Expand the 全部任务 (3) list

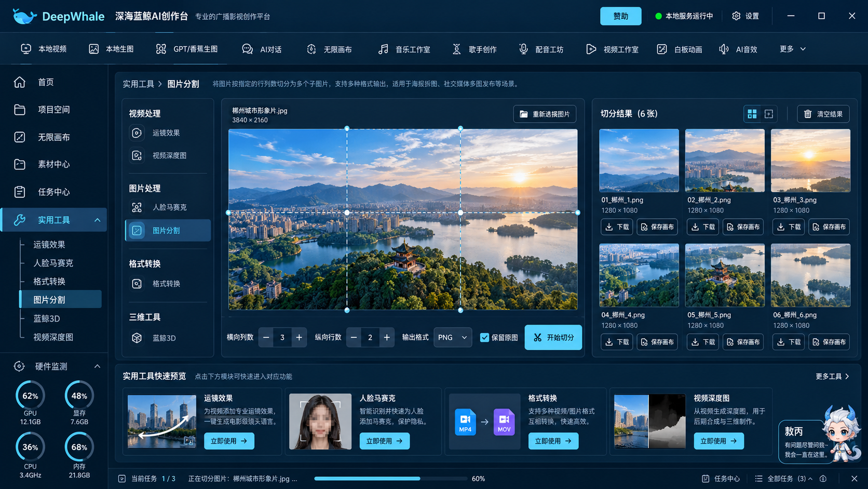click(783, 479)
